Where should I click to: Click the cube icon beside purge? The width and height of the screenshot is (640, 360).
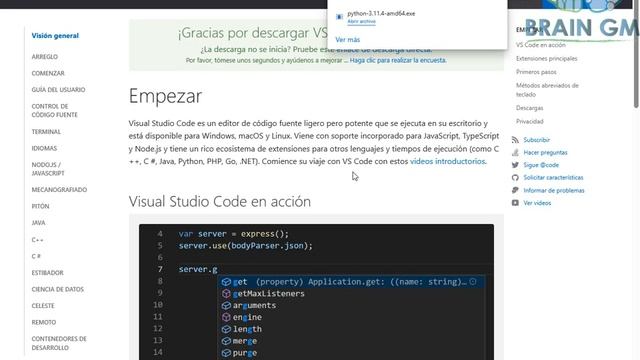[x=226, y=353]
